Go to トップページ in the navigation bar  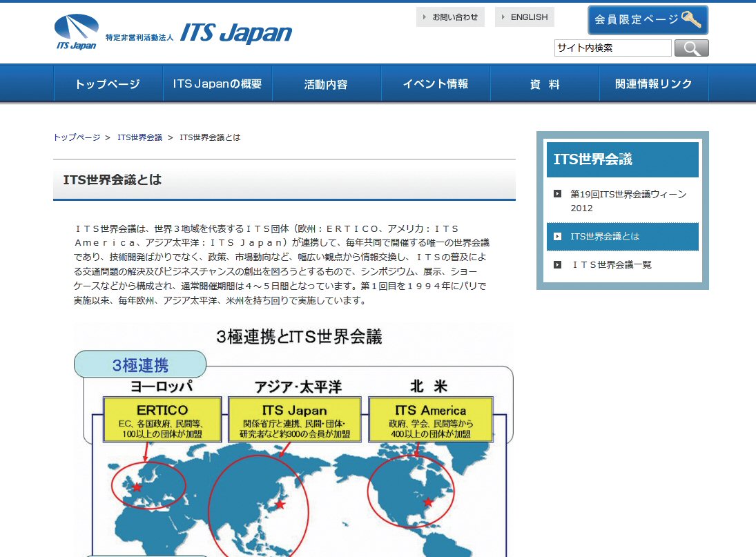pos(108,84)
